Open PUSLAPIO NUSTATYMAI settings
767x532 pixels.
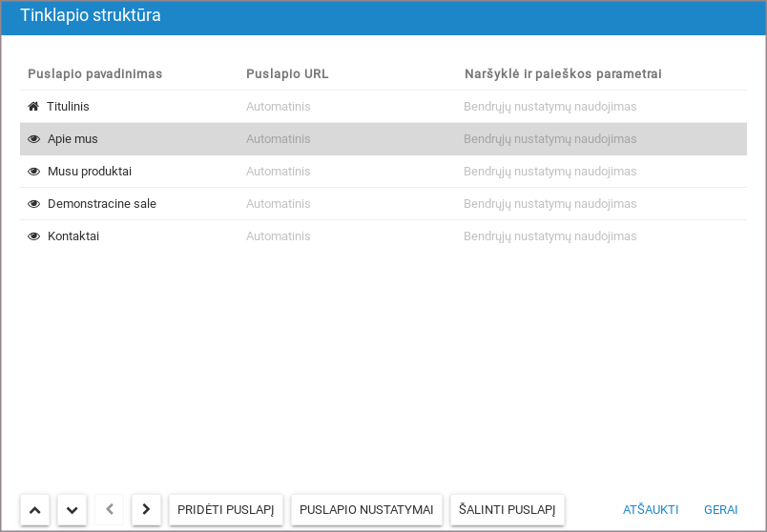[366, 510]
